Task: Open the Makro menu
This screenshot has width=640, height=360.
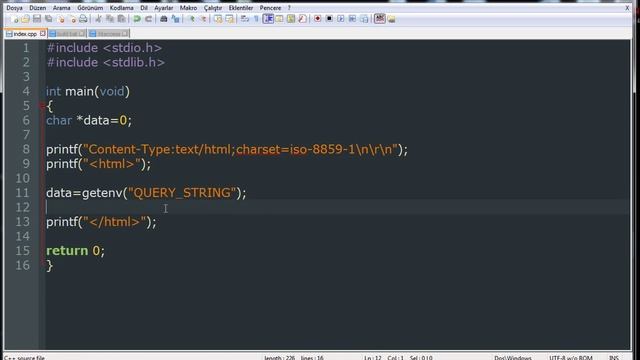Action: (188, 8)
